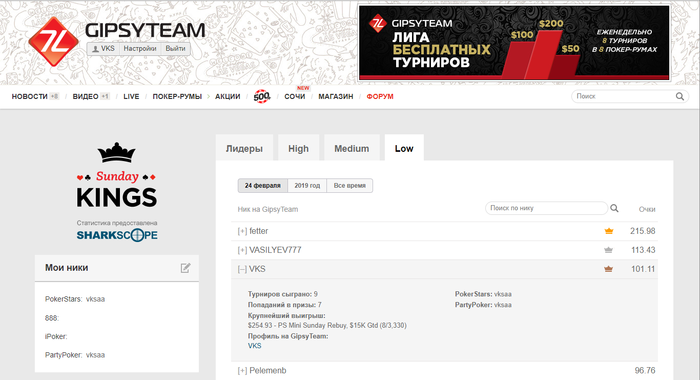This screenshot has width=700, height=380.
Task: Click the 101.11 points value
Action: [x=643, y=269]
